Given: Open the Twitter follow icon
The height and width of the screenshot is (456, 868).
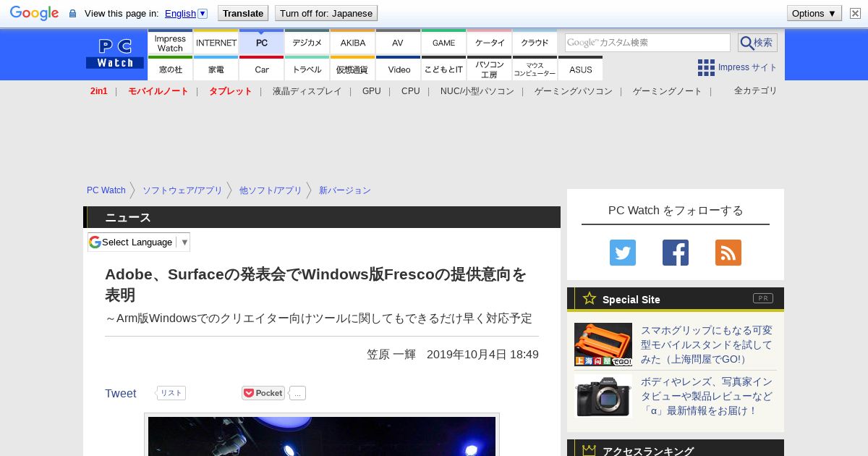Looking at the screenshot, I should [x=623, y=253].
